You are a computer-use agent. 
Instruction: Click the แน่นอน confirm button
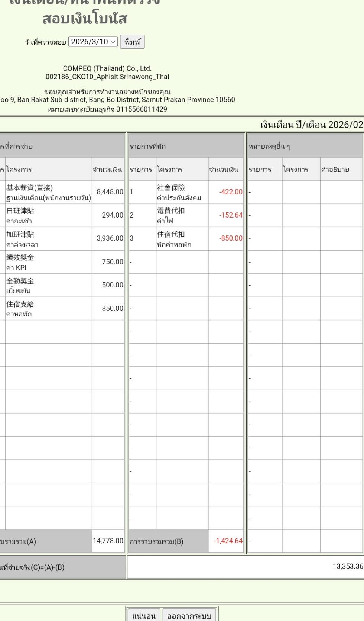click(x=144, y=616)
